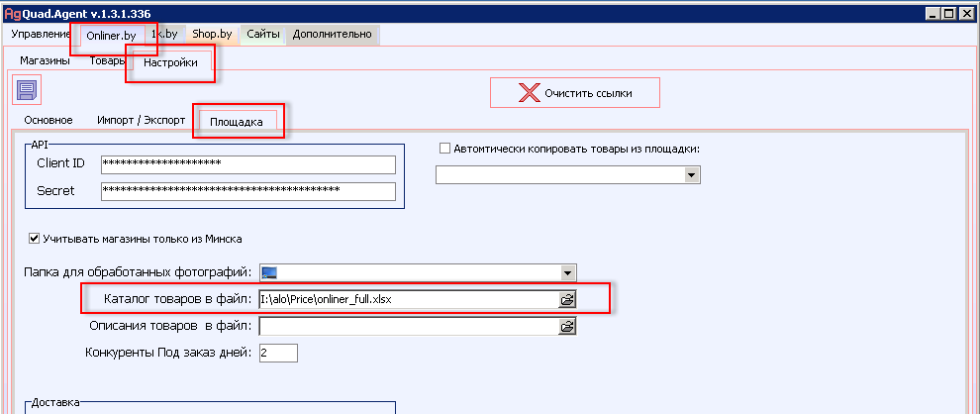
Task: Switch to the 1k.by tab
Action: tap(164, 35)
